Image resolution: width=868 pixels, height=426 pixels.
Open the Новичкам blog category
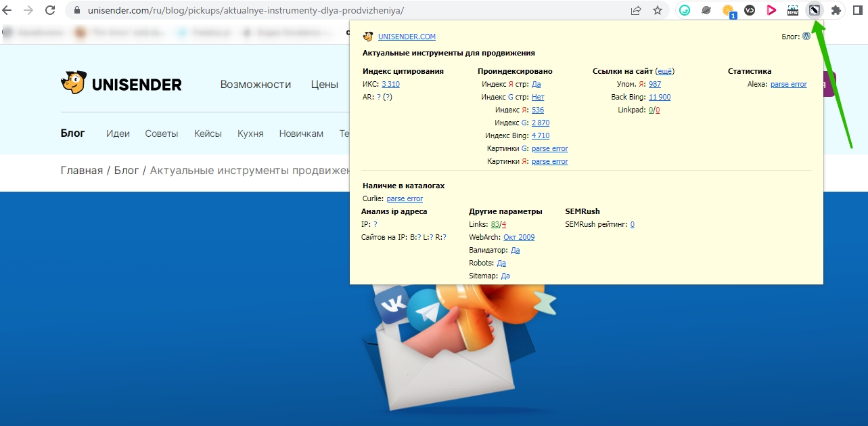pos(301,133)
